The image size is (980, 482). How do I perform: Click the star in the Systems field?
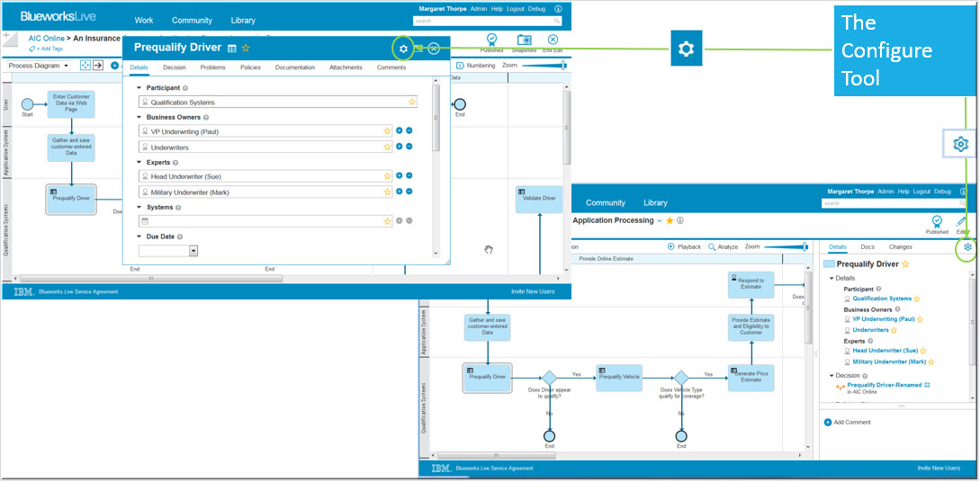388,221
